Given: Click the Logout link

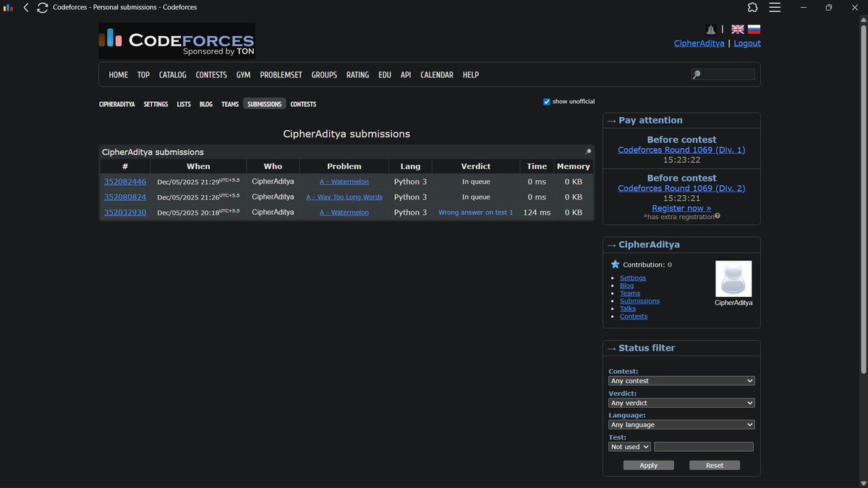Looking at the screenshot, I should [x=747, y=43].
